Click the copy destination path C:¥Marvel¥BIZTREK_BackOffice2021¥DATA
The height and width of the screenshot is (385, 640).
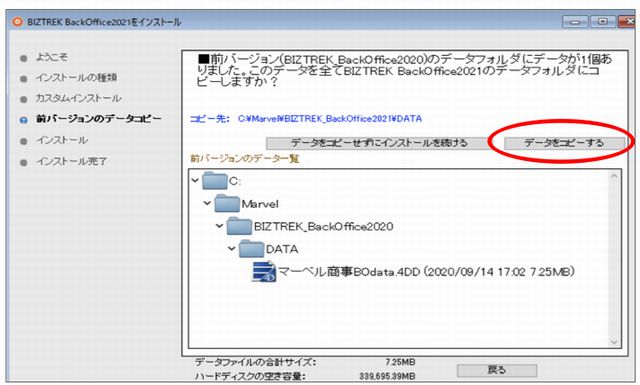(x=330, y=119)
